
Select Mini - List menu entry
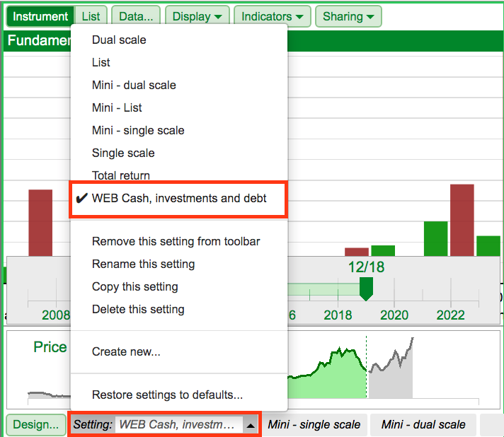click(178, 107)
